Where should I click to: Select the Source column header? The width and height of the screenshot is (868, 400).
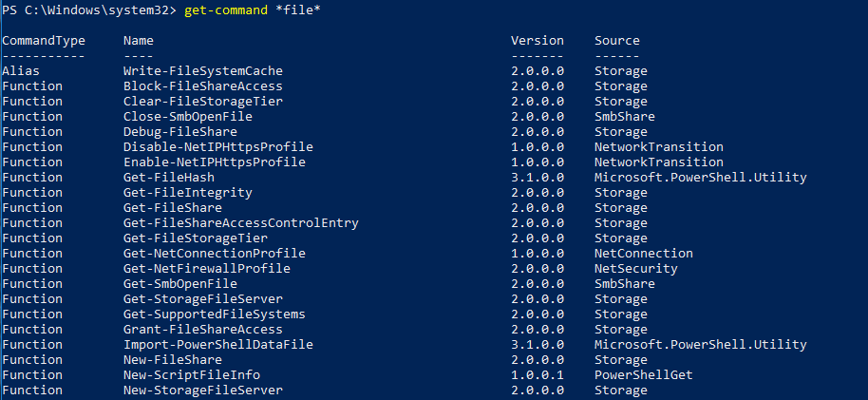tap(616, 41)
